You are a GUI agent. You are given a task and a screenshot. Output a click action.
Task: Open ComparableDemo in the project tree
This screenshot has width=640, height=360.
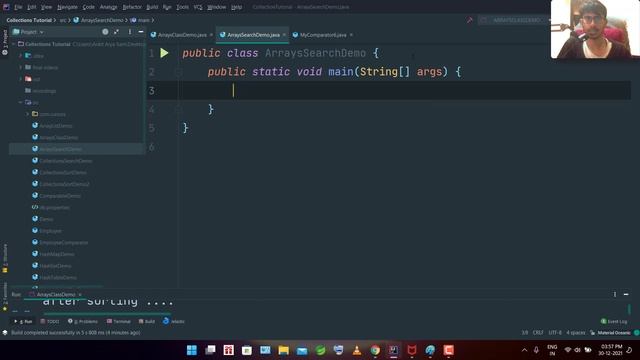[60, 196]
